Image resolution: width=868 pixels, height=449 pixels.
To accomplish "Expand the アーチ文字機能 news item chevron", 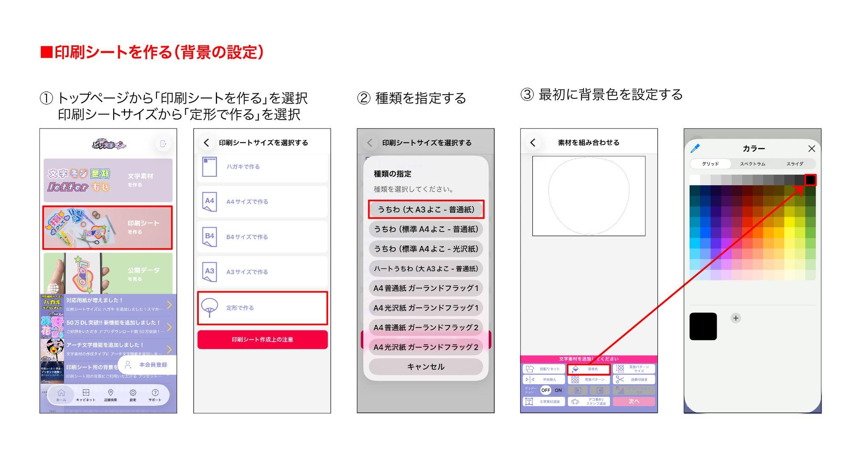I will 169,349.
